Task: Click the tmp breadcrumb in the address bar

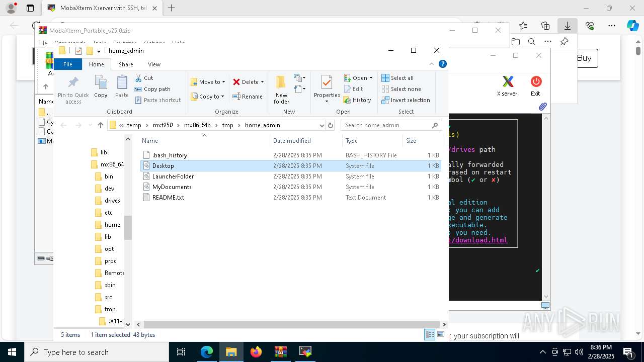Action: click(228, 125)
